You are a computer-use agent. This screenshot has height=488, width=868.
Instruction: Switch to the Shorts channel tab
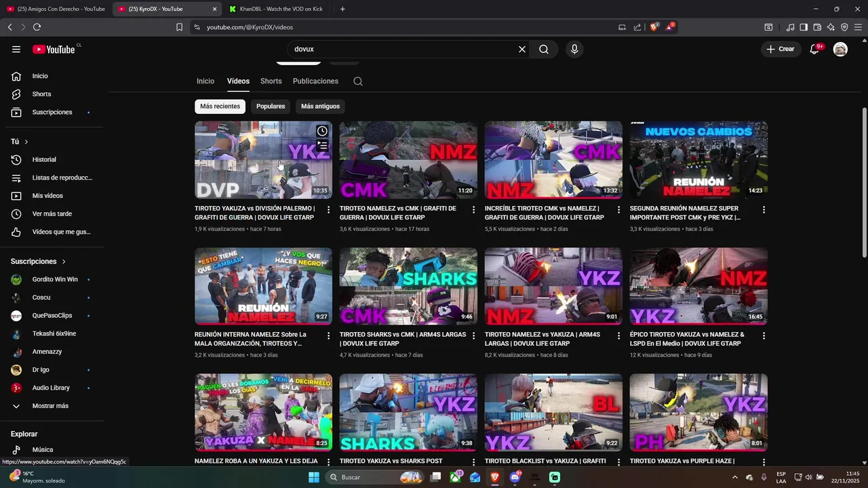click(x=271, y=81)
